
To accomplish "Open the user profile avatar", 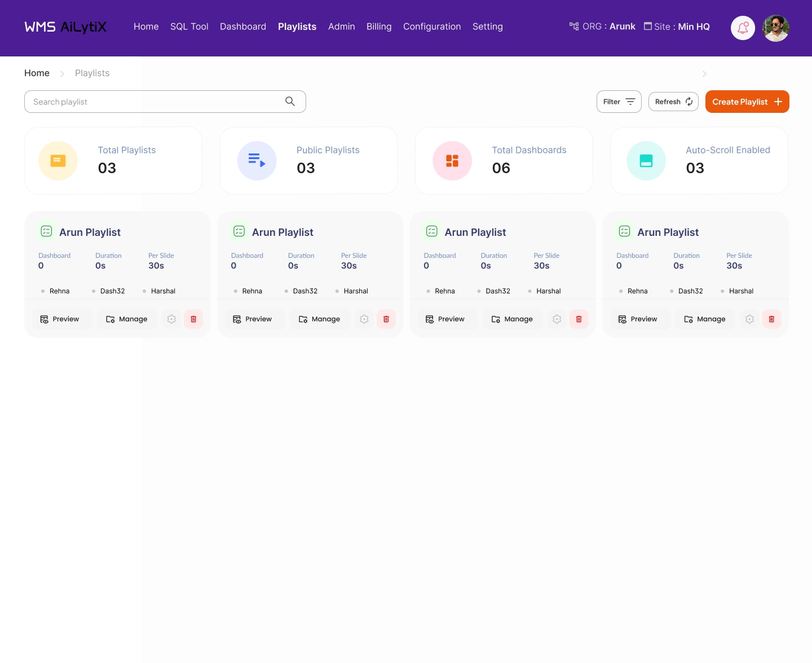I will [775, 28].
